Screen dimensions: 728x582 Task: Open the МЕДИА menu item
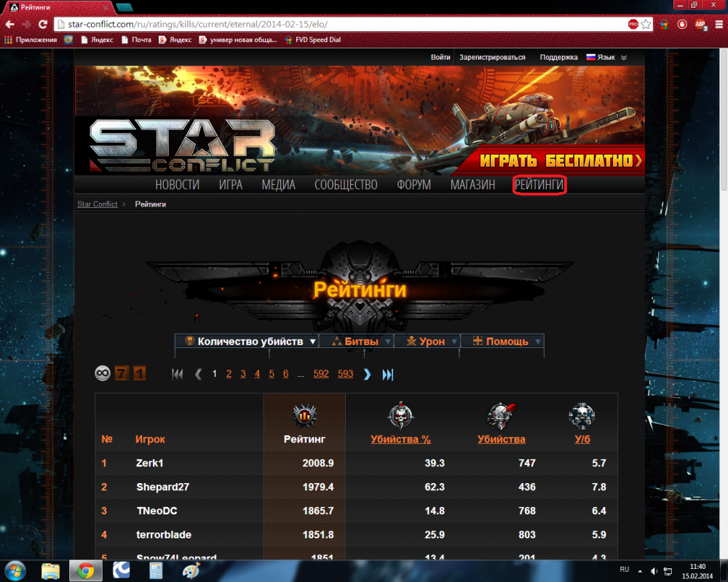tap(279, 185)
